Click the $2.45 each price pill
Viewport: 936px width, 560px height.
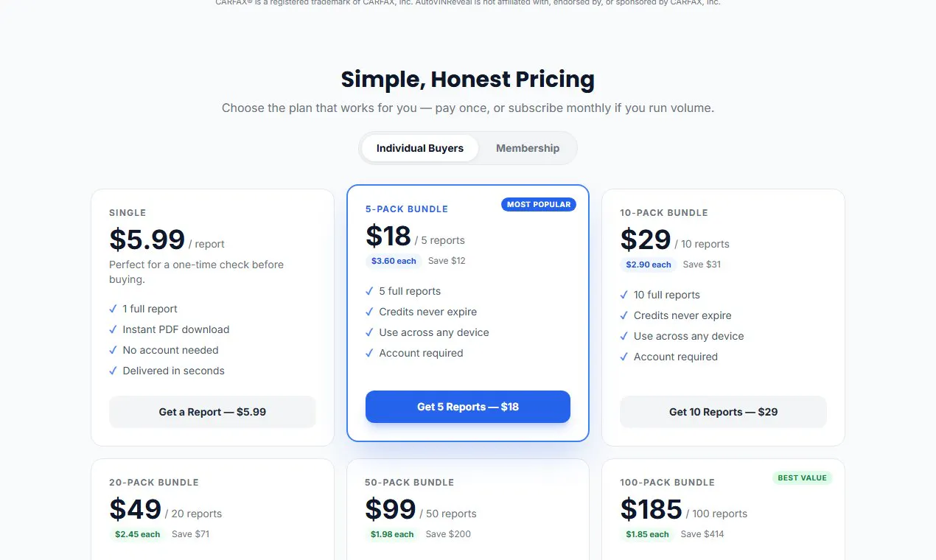tap(137, 534)
